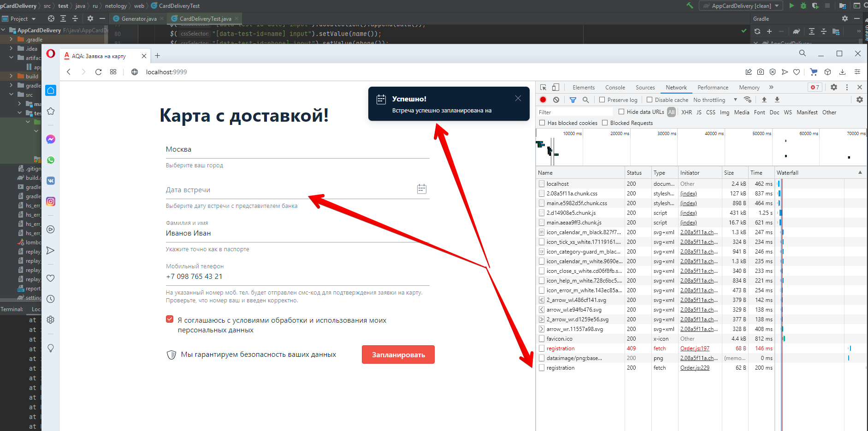
Task: Switch to the Generator.java editor tab
Action: (x=137, y=19)
